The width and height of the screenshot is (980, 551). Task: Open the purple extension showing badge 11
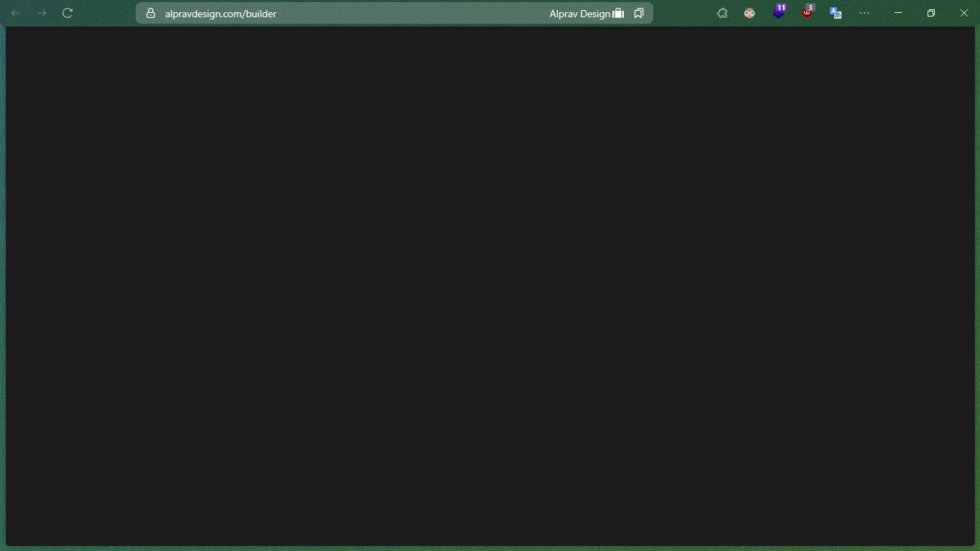click(778, 13)
